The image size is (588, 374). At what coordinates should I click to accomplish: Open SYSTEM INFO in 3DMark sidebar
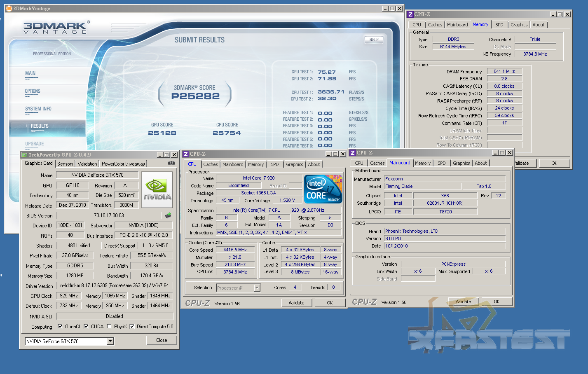tap(38, 109)
